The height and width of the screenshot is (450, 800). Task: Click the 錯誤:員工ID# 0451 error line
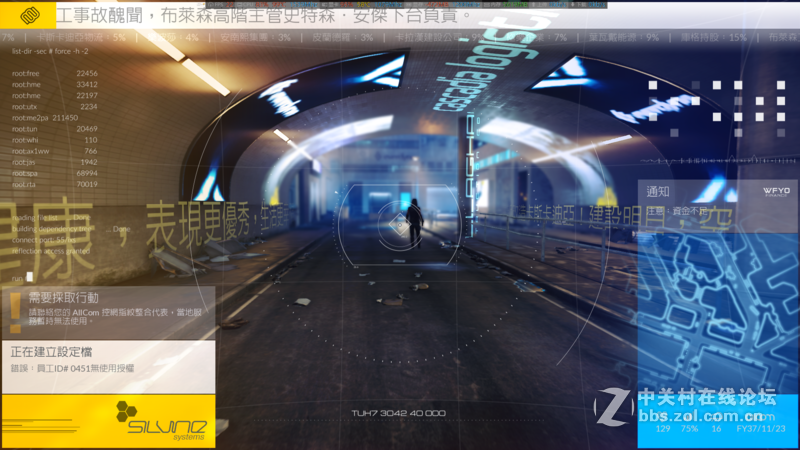72,368
